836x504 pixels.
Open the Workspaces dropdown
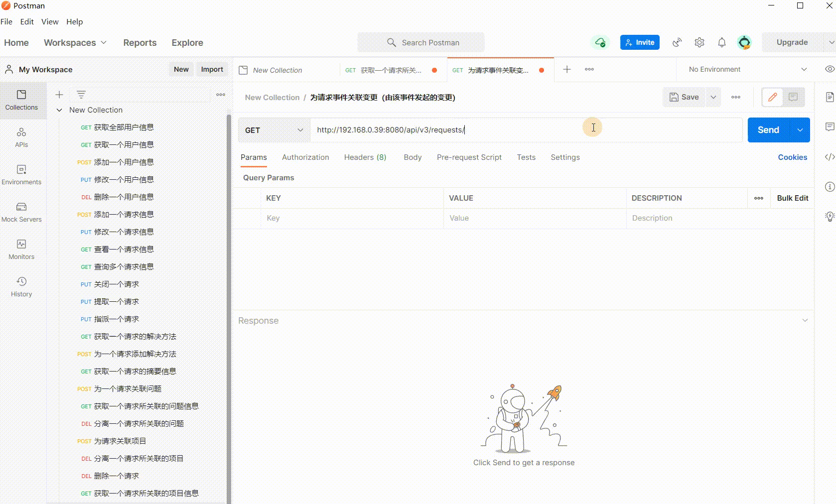click(x=75, y=43)
